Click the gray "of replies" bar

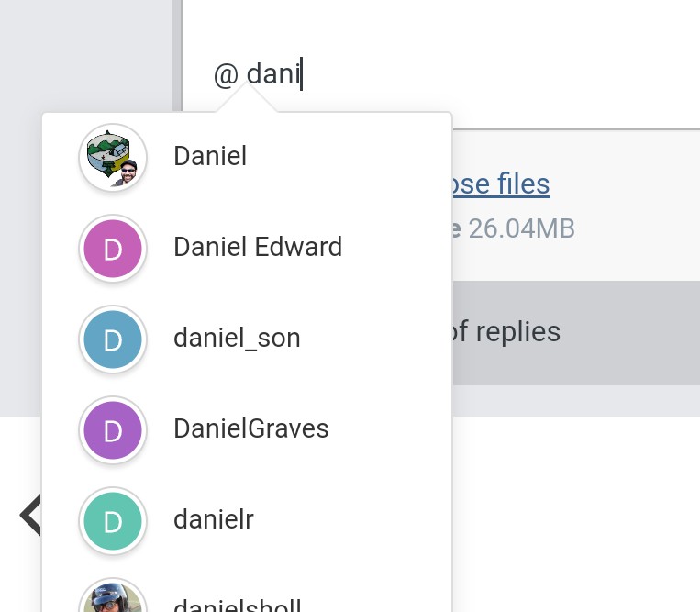575,332
